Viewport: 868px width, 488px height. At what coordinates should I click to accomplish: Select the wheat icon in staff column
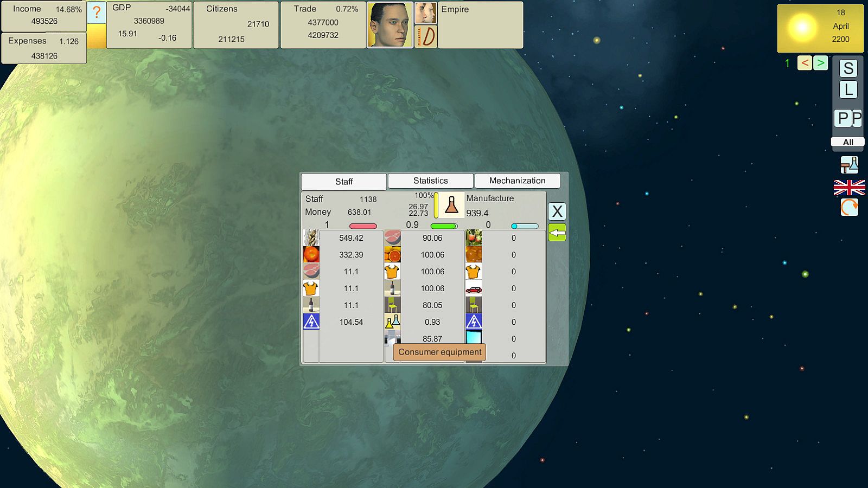pyautogui.click(x=311, y=238)
